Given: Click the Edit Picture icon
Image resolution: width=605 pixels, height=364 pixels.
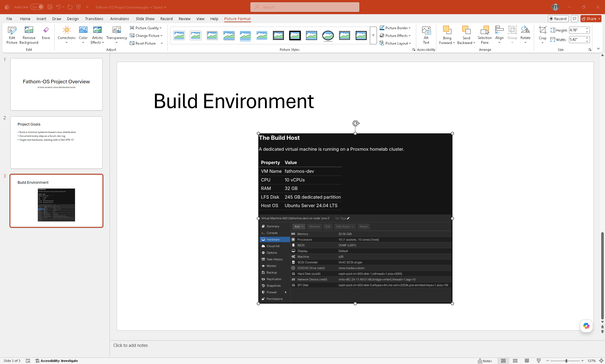Looking at the screenshot, I should click(x=12, y=35).
